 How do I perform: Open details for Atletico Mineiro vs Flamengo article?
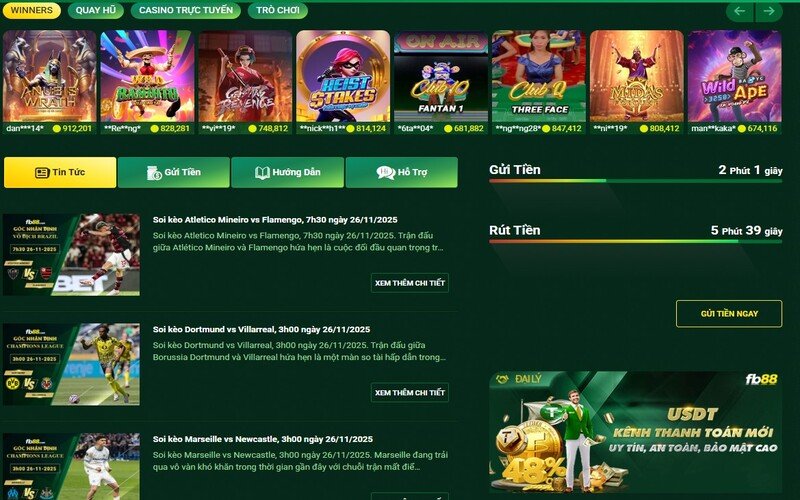coord(410,283)
